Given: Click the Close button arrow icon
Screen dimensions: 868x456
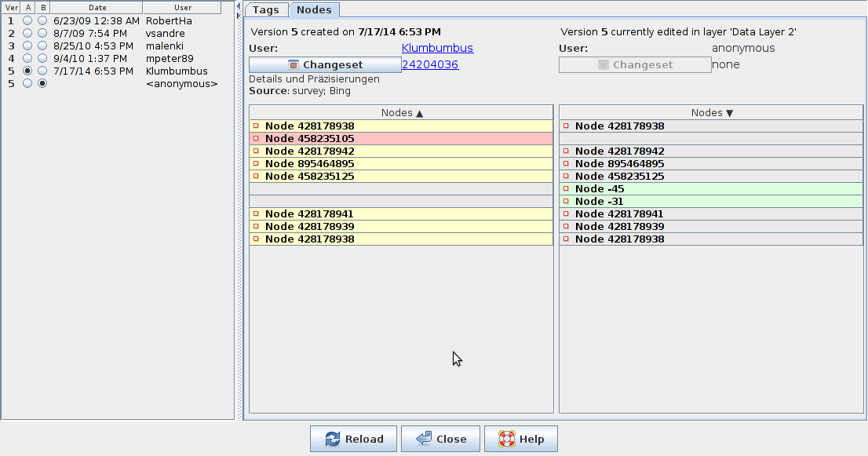Looking at the screenshot, I should (424, 440).
